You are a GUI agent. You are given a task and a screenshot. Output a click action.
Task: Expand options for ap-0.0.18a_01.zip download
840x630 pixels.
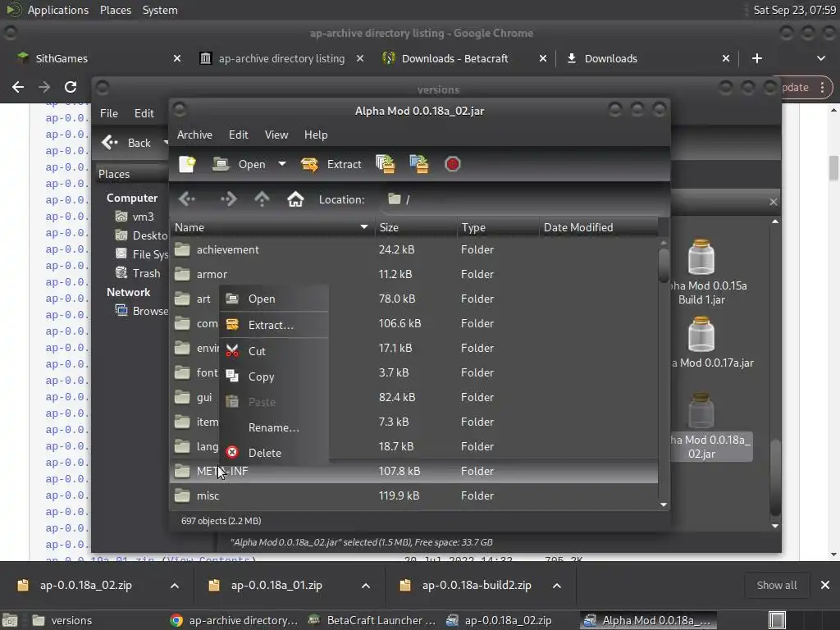point(365,586)
